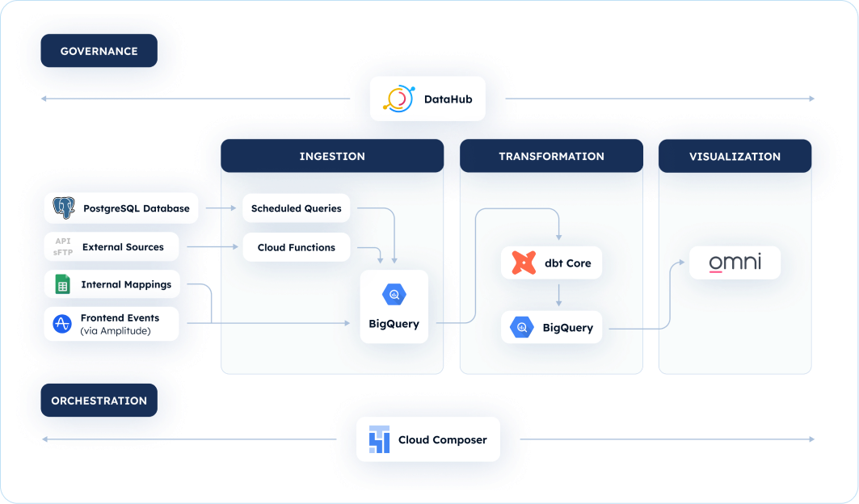Select the ORCHESTRATION label
Screen dimensions: 859x504
99,401
